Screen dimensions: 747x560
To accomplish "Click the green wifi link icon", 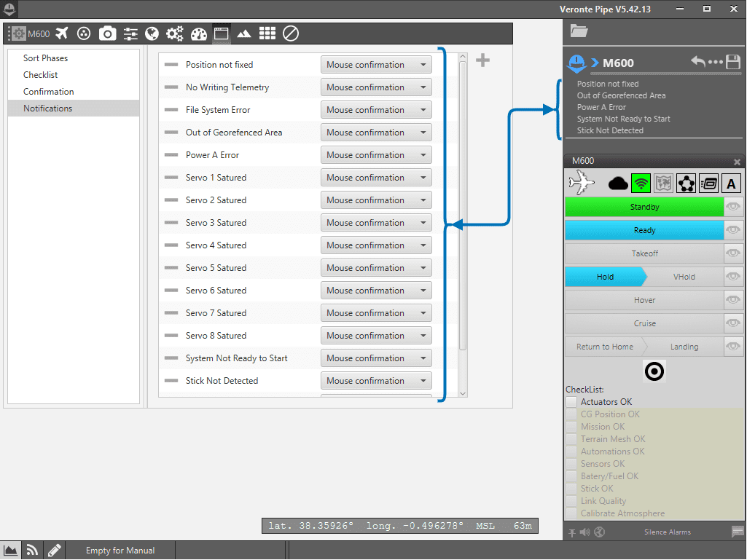I will (641, 184).
